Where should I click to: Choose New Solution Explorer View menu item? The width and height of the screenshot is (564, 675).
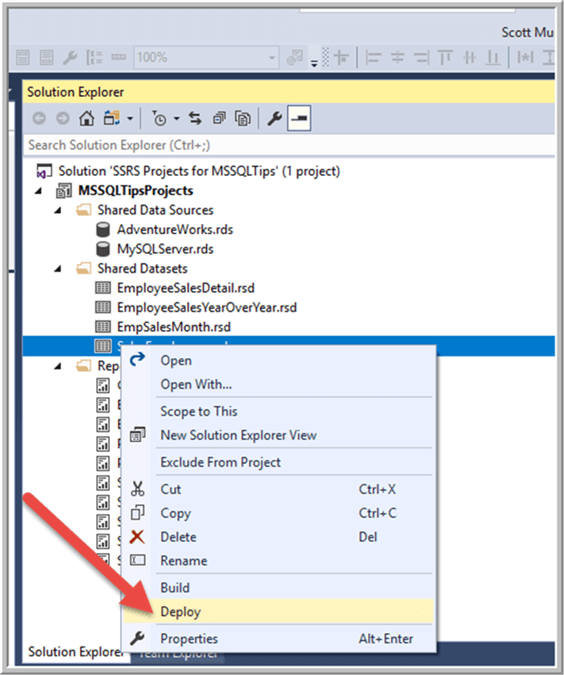click(279, 435)
